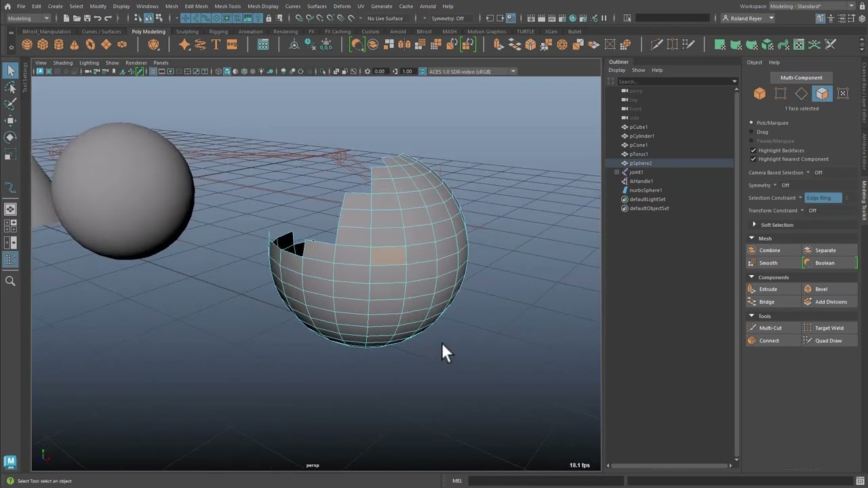Activate face selection mode in Modeling Toolkit

[822, 94]
